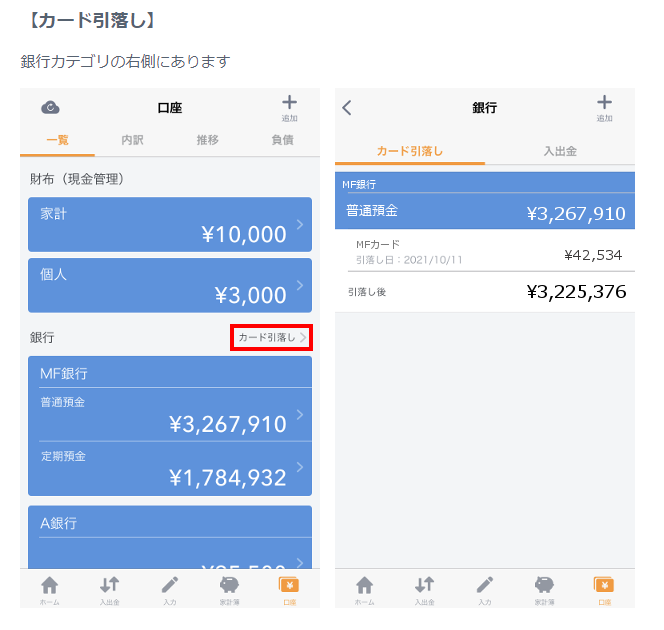The image size is (664, 630).
Task: Expand chevron on 定期預金 row
Action: 300,467
